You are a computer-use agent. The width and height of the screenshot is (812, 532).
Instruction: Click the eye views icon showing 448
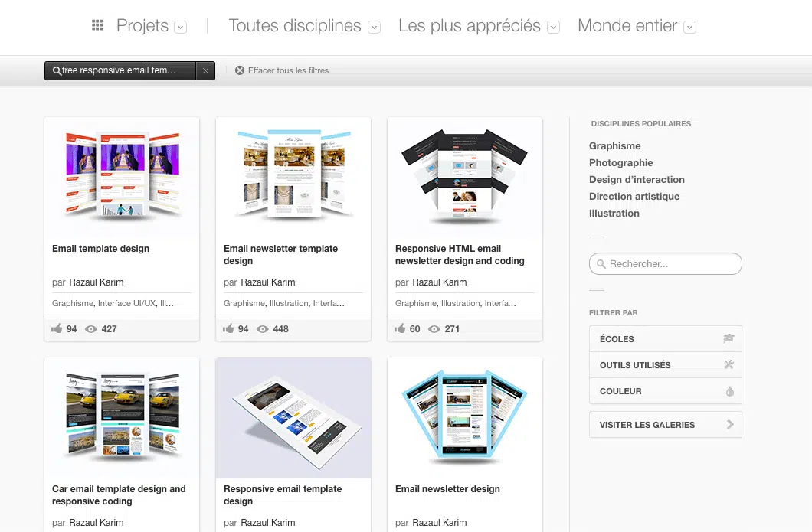tap(263, 329)
